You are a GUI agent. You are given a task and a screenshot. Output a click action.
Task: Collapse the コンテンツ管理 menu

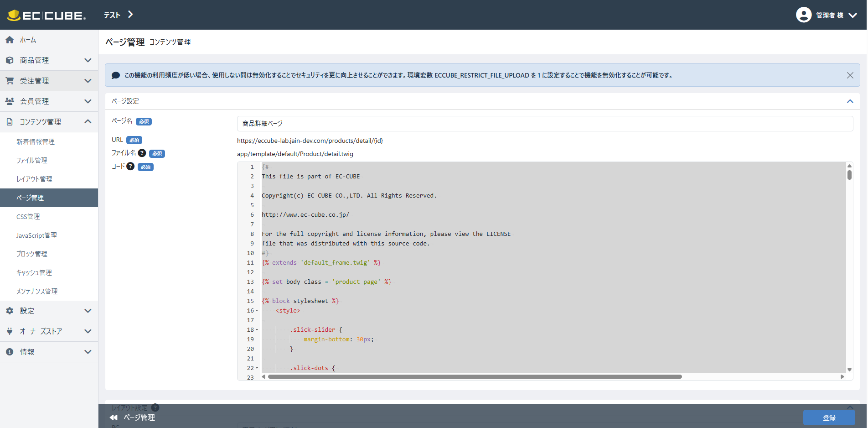(88, 122)
